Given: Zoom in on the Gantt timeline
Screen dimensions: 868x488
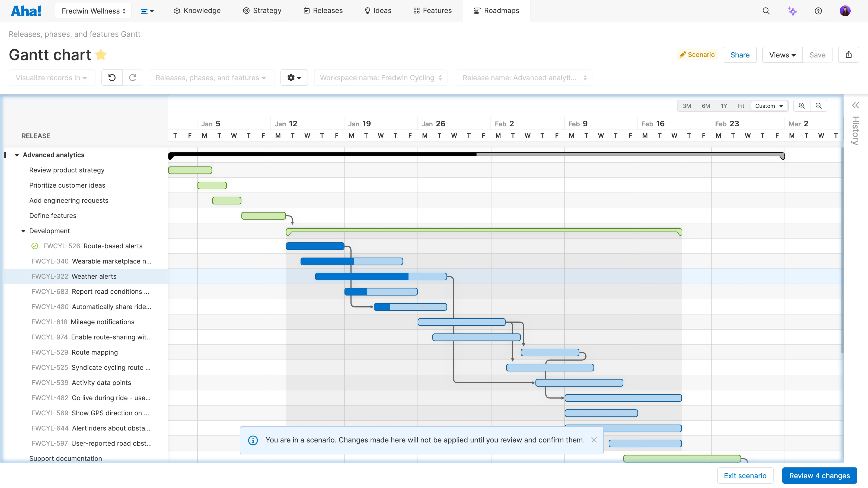Looking at the screenshot, I should pyautogui.click(x=802, y=106).
